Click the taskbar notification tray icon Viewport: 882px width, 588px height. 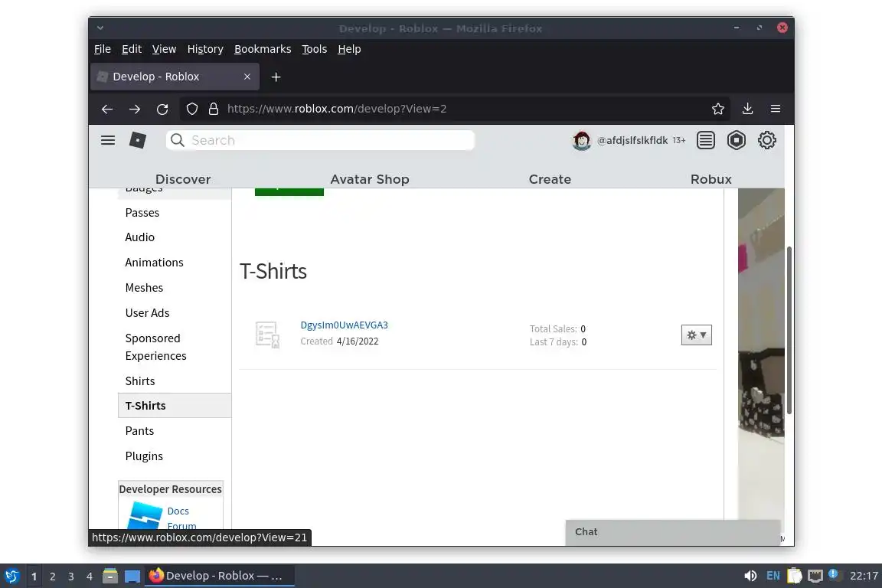[834, 574]
